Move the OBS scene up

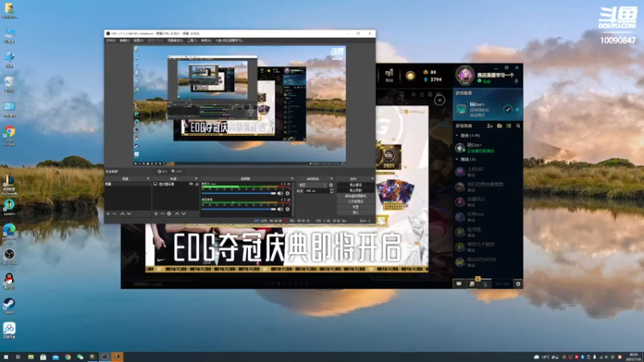click(x=122, y=214)
